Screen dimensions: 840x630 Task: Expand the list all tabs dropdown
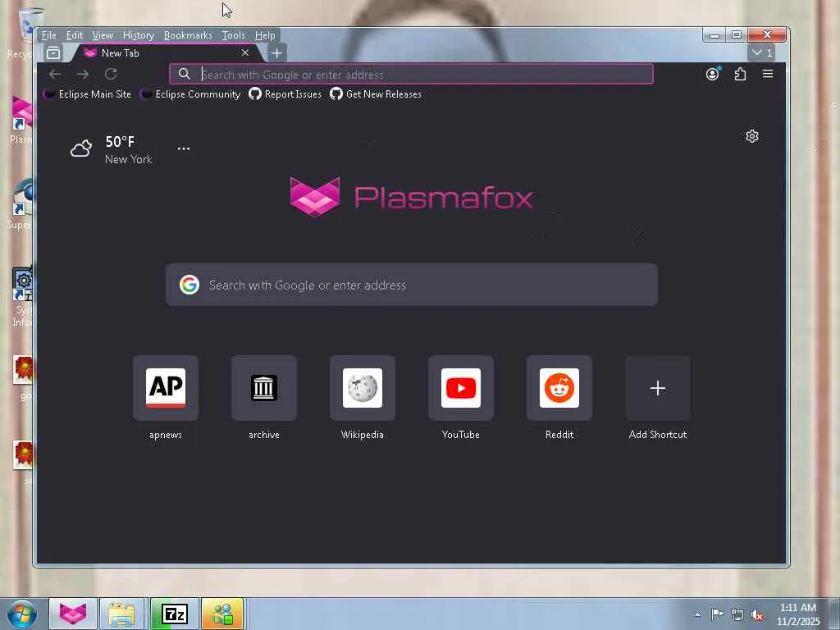pos(762,53)
